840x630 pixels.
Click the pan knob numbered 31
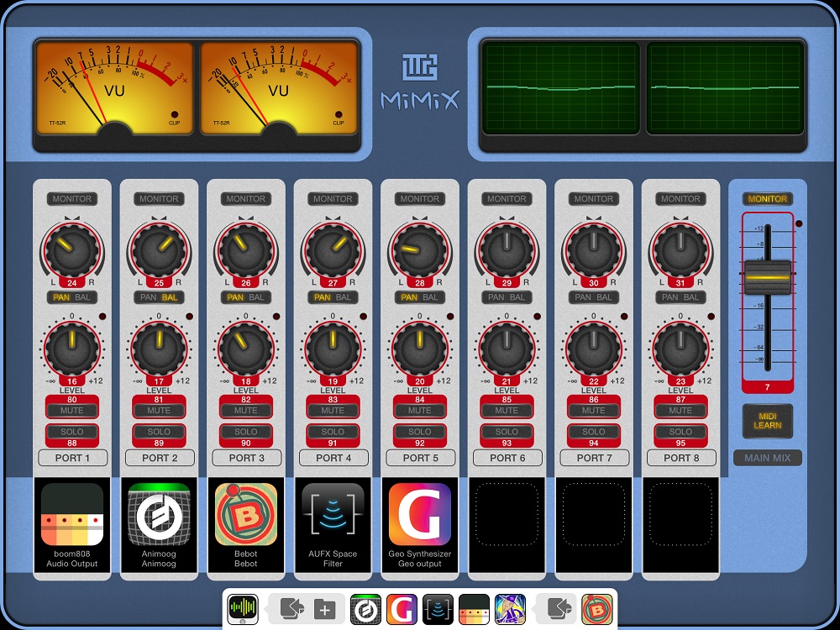coord(680,250)
